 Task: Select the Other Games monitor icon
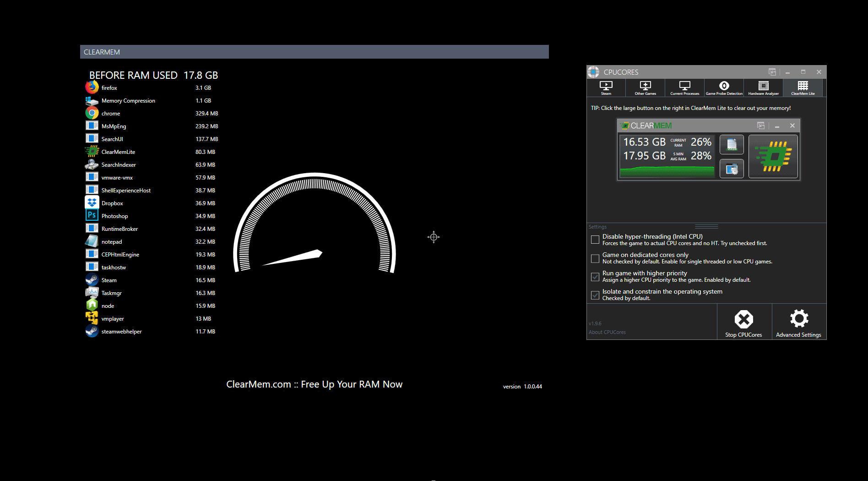pyautogui.click(x=645, y=87)
